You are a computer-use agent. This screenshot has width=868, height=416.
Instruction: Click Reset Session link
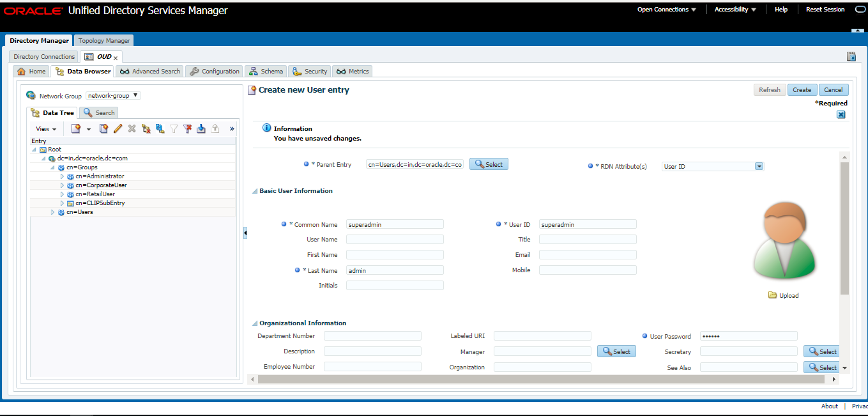coord(825,10)
